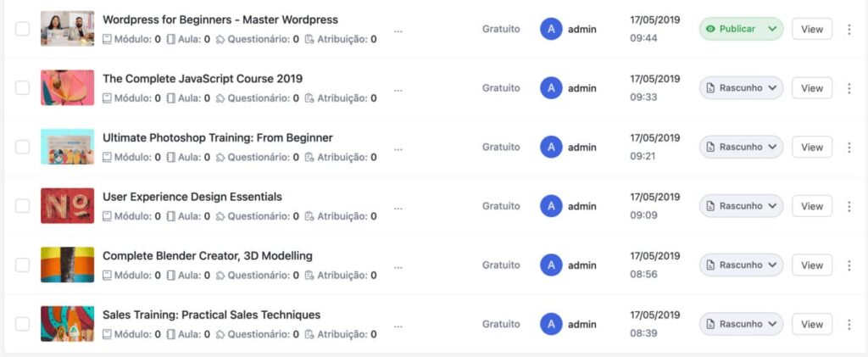Open three-dot menu for Complete Blender Creator

tap(849, 265)
